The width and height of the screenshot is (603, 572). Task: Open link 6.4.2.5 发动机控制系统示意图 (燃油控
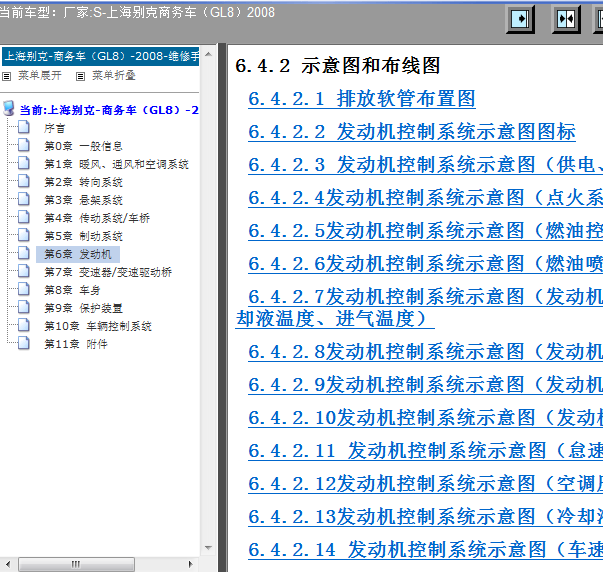click(425, 231)
